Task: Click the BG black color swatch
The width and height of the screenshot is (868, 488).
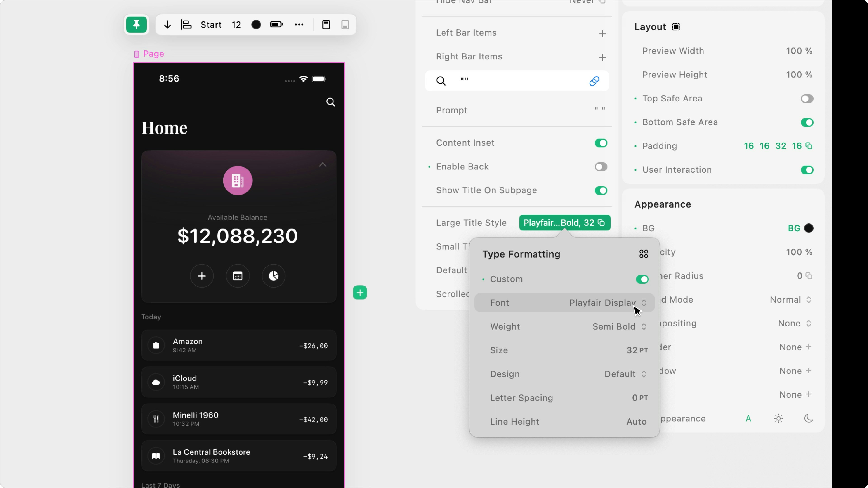Action: [x=809, y=228]
